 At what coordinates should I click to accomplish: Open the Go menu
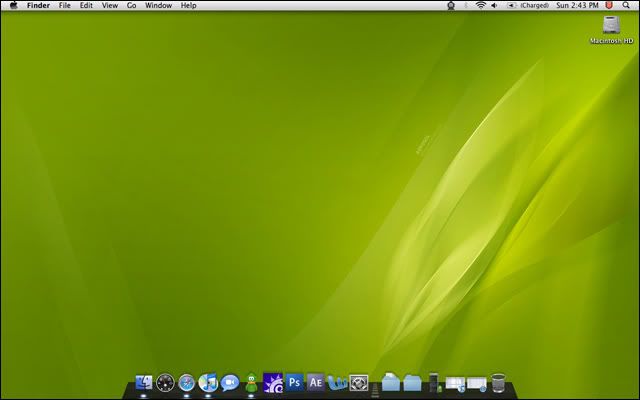pos(131,5)
